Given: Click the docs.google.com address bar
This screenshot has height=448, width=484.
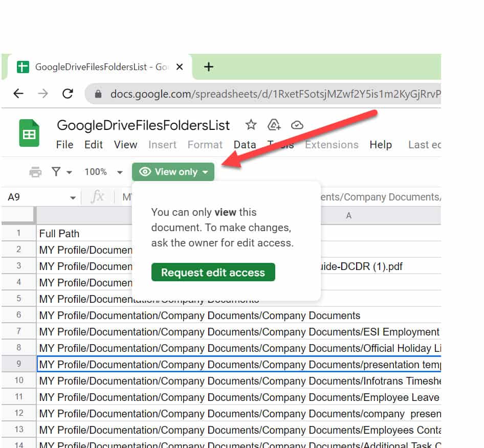Looking at the screenshot, I should pos(263,94).
